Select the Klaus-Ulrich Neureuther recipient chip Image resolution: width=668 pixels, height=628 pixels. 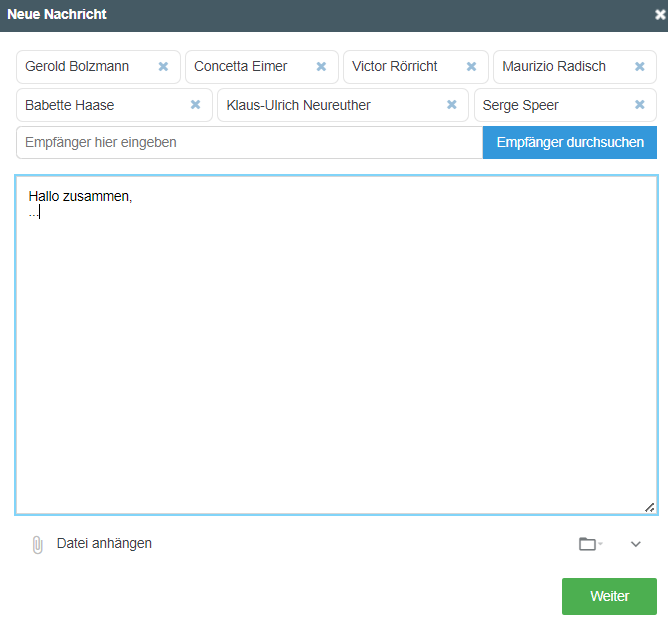click(x=343, y=105)
